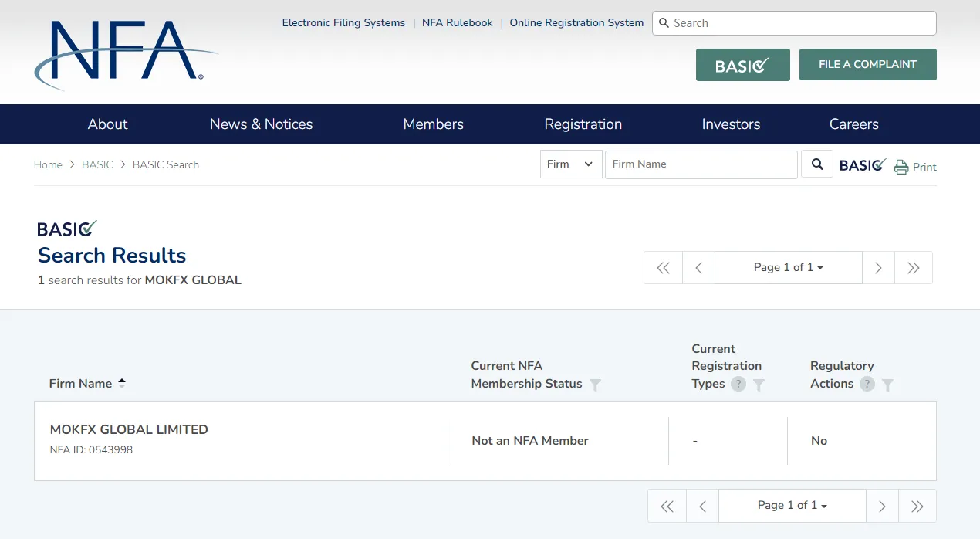Click the File a Complaint button
Image resolution: width=980 pixels, height=539 pixels.
[x=868, y=65]
